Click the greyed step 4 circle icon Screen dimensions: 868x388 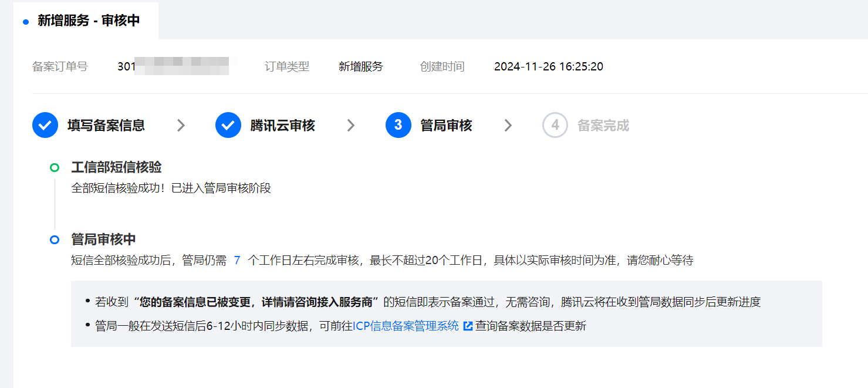[x=555, y=125]
